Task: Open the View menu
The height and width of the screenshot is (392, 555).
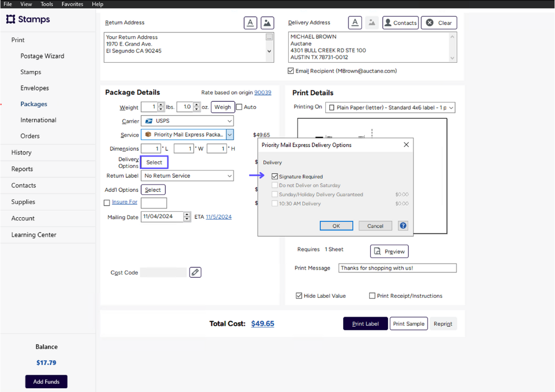Action: point(26,4)
